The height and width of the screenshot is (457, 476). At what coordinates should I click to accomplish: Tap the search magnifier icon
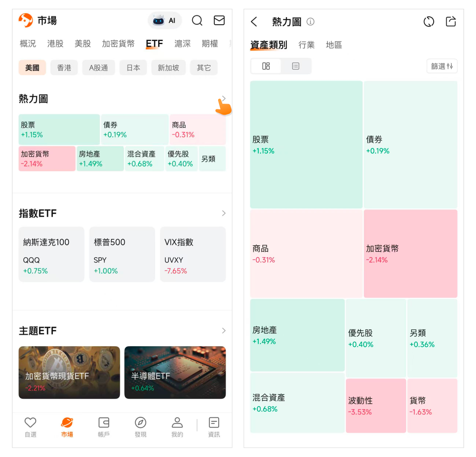tap(197, 21)
